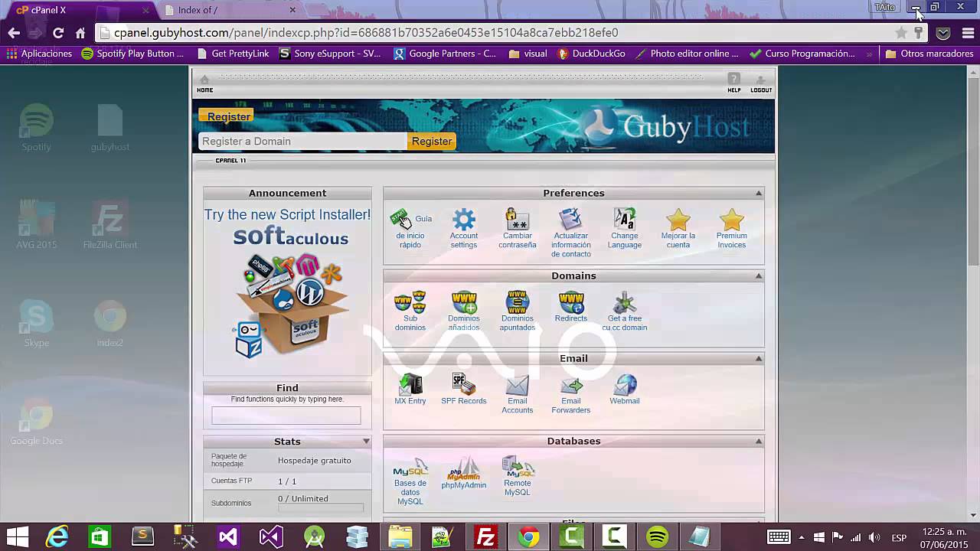Open the Premium Invoices star icon
This screenshot has height=551, width=980.
(x=732, y=220)
